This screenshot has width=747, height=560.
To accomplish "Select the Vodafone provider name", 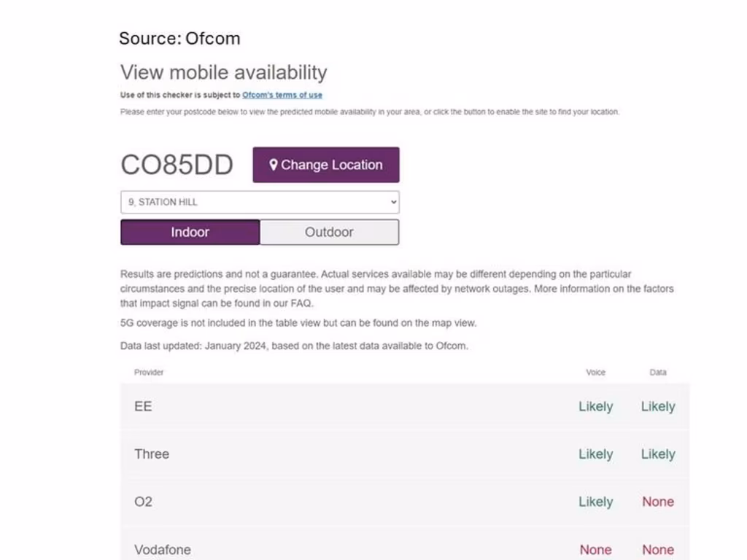I will [x=163, y=550].
